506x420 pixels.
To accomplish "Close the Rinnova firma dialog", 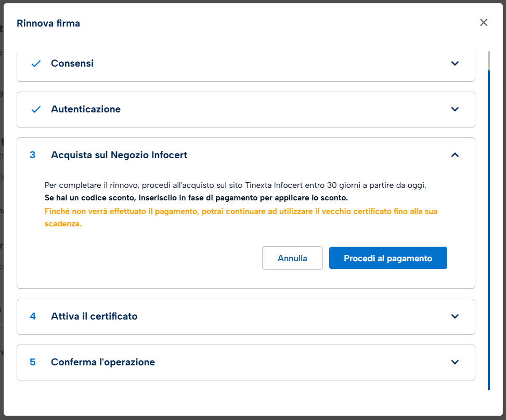I will tap(484, 22).
